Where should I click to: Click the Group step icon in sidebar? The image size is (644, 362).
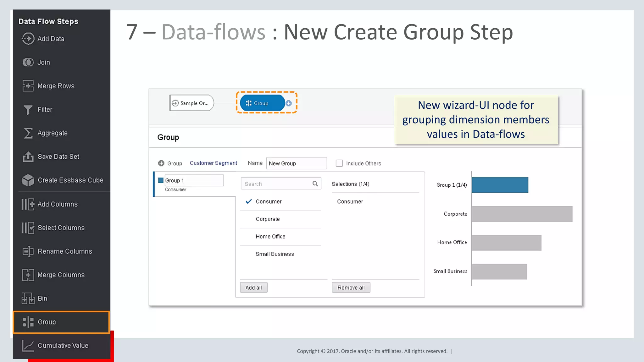point(28,322)
